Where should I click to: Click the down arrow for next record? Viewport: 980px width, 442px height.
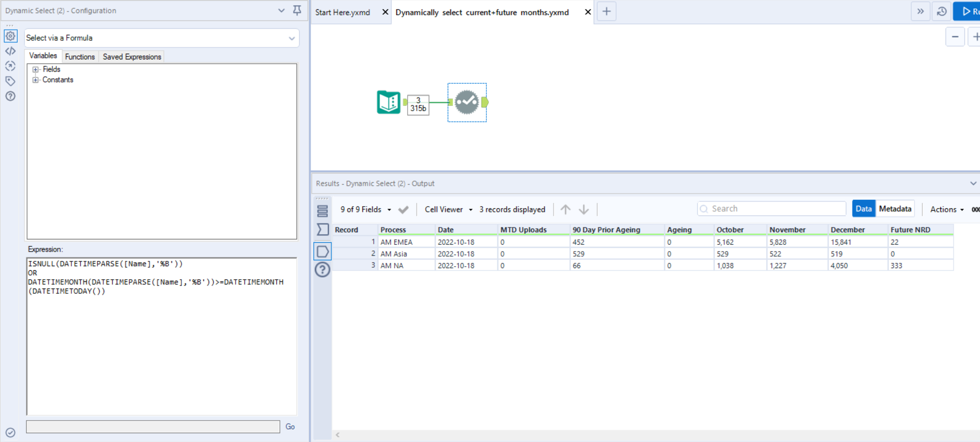point(584,209)
